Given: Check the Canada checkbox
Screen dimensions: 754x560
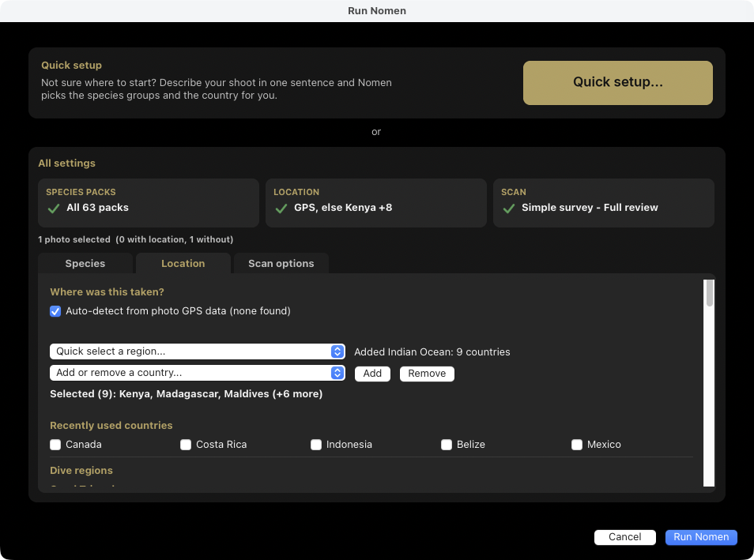Looking at the screenshot, I should [55, 445].
